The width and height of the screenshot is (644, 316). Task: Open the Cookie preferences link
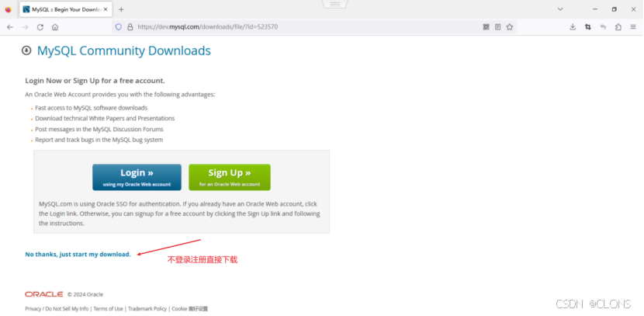pos(190,308)
